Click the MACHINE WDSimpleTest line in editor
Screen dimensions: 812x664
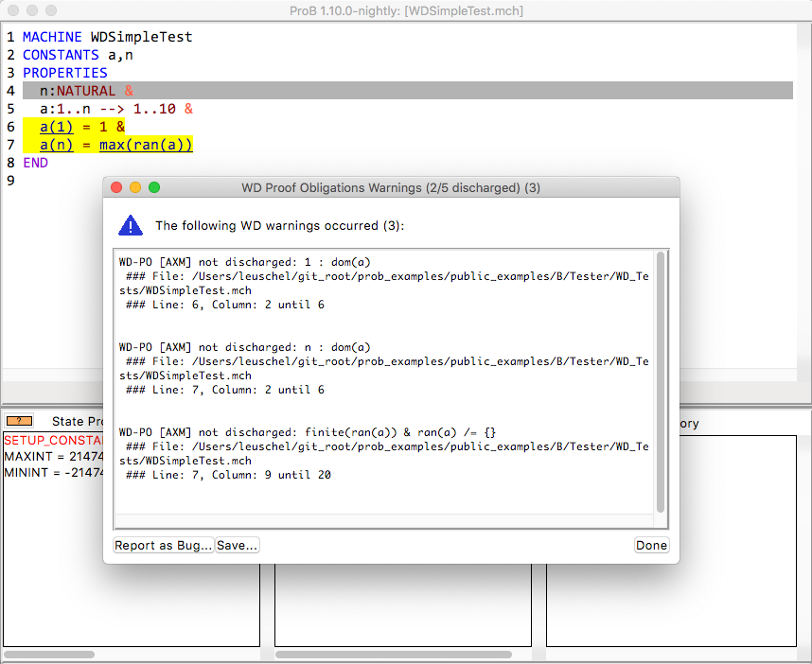107,37
